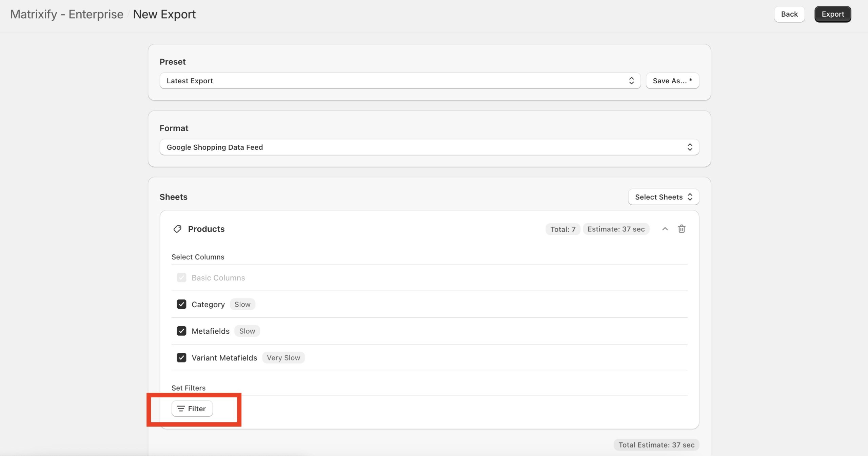Select the New Export breadcrumb item

click(x=164, y=14)
